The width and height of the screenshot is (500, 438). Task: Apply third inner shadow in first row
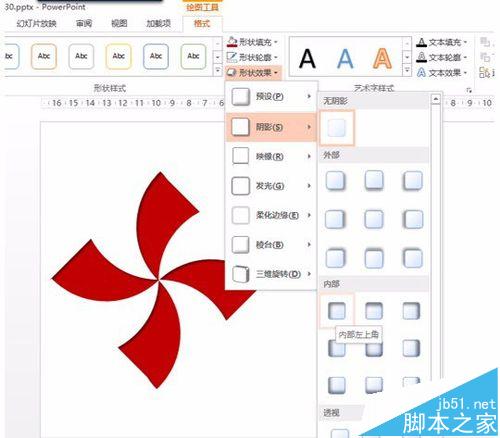tap(411, 311)
